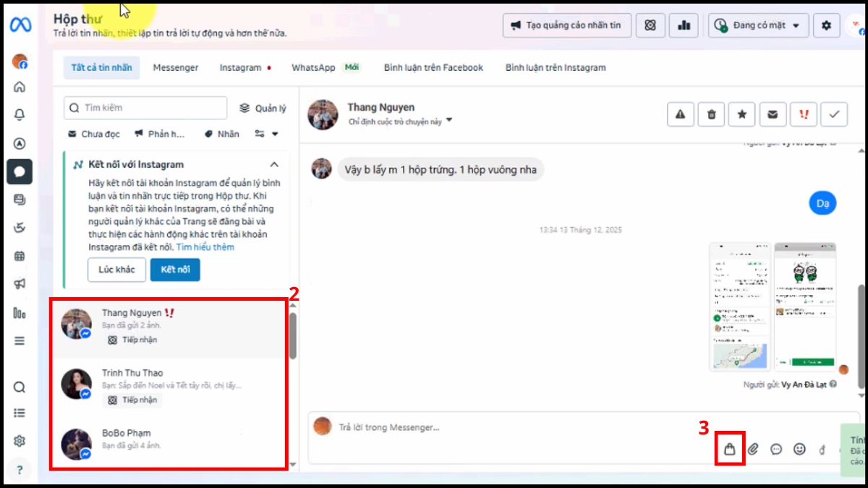
Task: Click the page profile avatar in sidebar
Action: pyautogui.click(x=20, y=61)
